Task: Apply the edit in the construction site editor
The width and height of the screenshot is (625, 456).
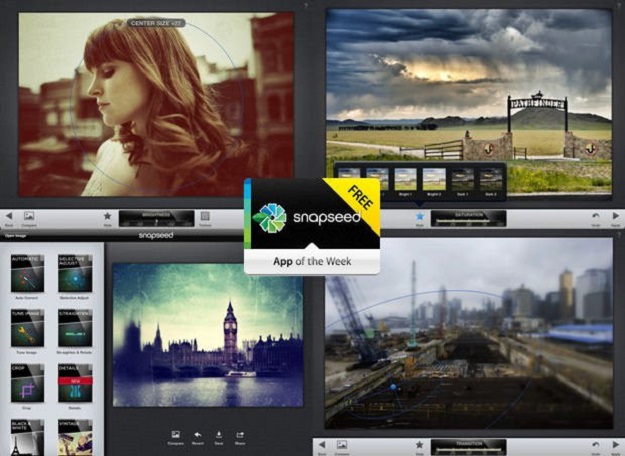Action: coord(616,447)
